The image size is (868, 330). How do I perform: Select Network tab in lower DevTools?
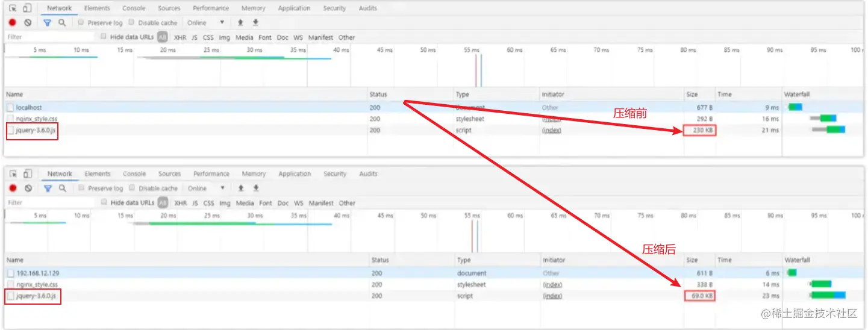60,173
